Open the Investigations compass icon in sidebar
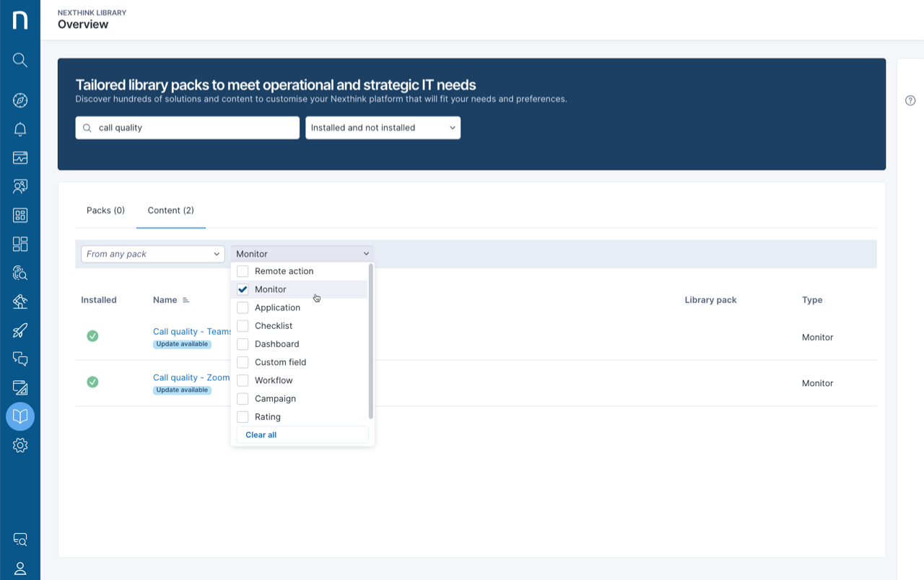This screenshot has width=924, height=580. tap(19, 100)
